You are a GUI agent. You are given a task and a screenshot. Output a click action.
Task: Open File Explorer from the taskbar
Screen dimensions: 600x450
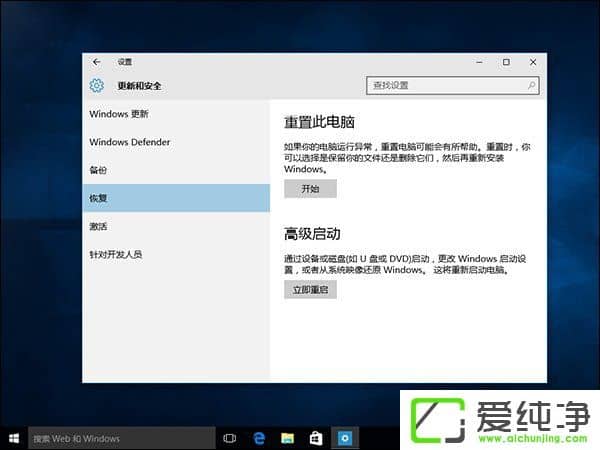(287, 438)
